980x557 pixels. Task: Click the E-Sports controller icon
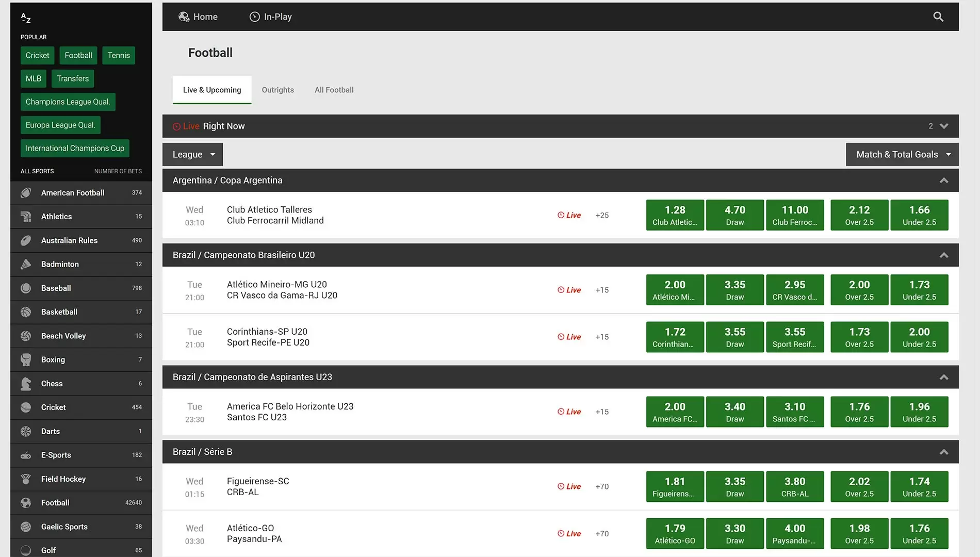pyautogui.click(x=26, y=455)
